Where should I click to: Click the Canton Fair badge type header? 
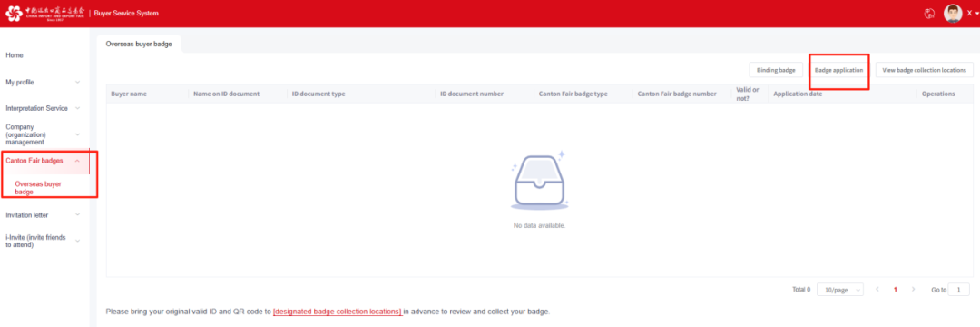coord(573,94)
